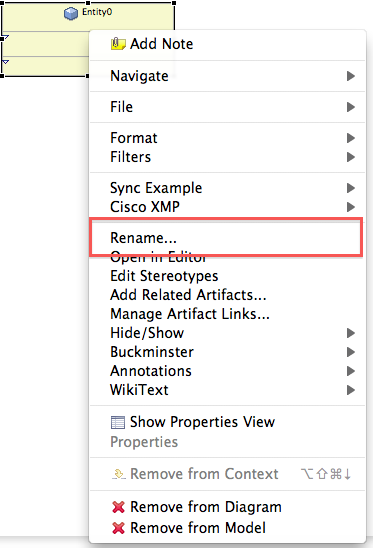The image size is (373, 548).
Task: Open the Cisco XMP submenu
Action: click(x=227, y=207)
